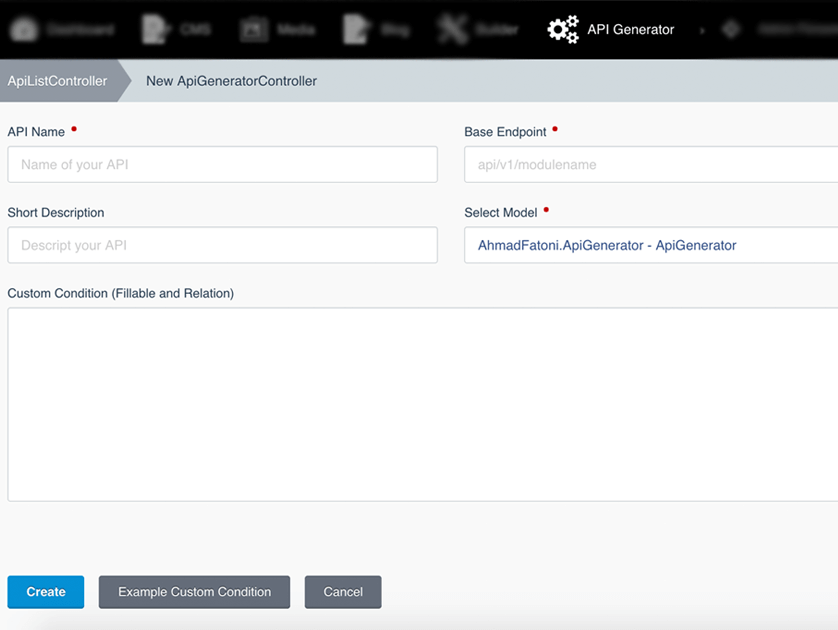The height and width of the screenshot is (630, 838).
Task: Focus the Base Endpoint input field
Action: pyautogui.click(x=651, y=165)
